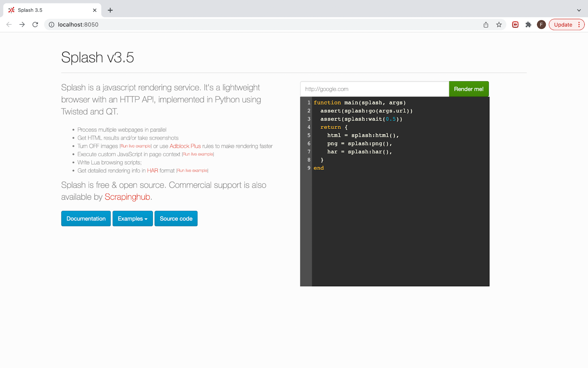Viewport: 588px width, 368px height.
Task: Click the 'assert(splash:wait(0.5))' code line
Action: point(361,119)
